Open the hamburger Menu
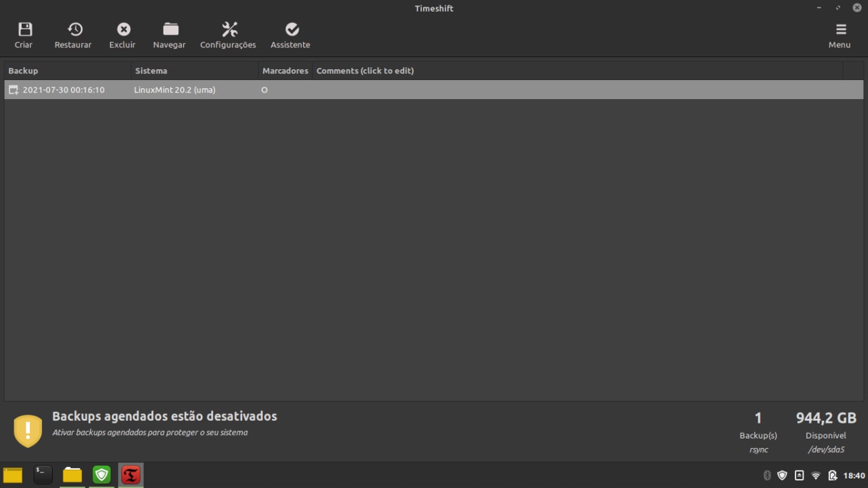 point(840,35)
